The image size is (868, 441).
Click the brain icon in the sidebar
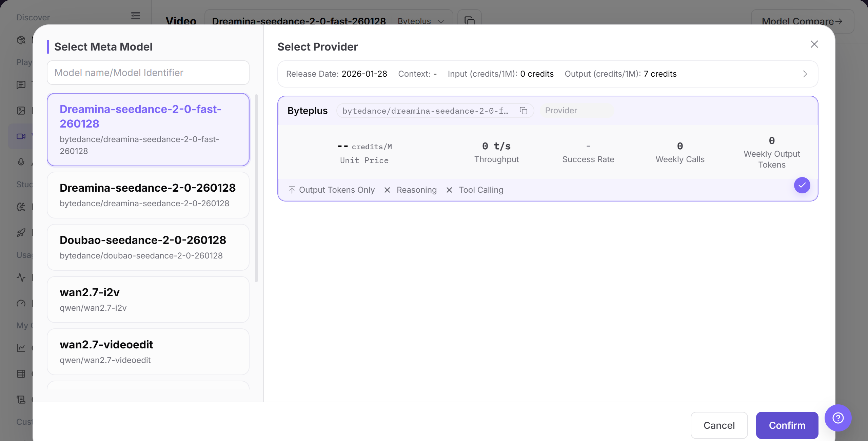21,207
